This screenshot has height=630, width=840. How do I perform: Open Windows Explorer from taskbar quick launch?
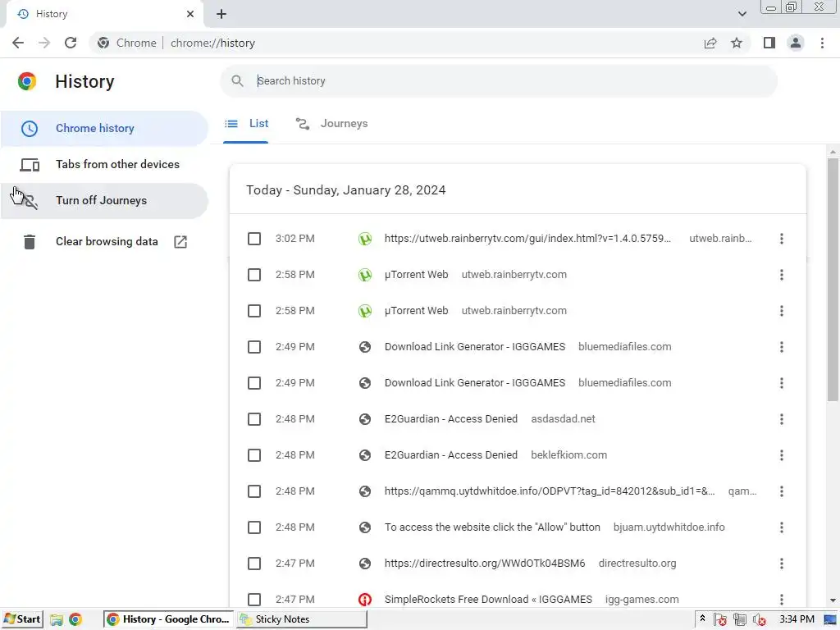(57, 620)
